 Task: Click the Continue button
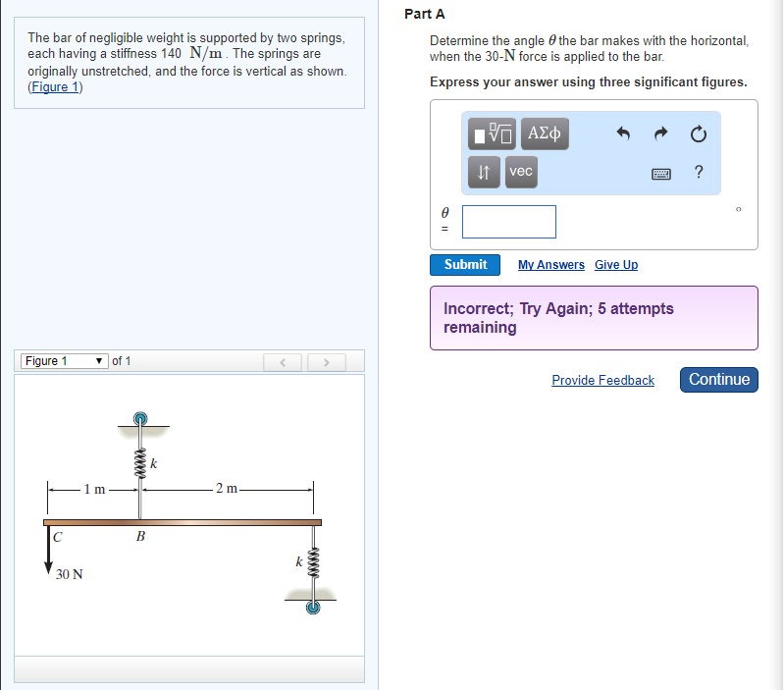[719, 380]
